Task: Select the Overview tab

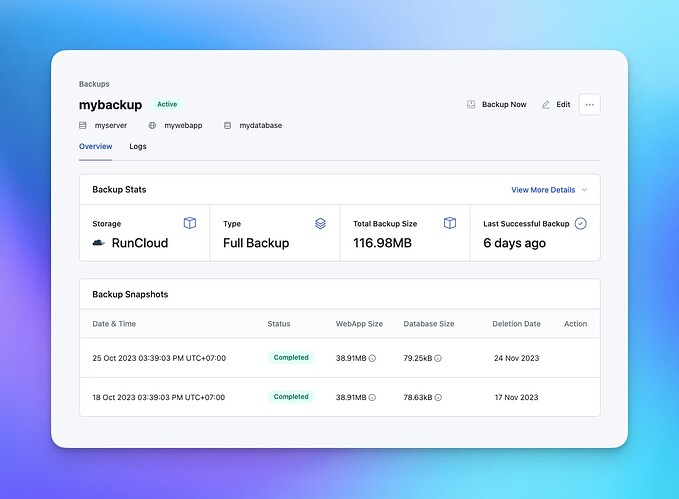Action: 96,146
